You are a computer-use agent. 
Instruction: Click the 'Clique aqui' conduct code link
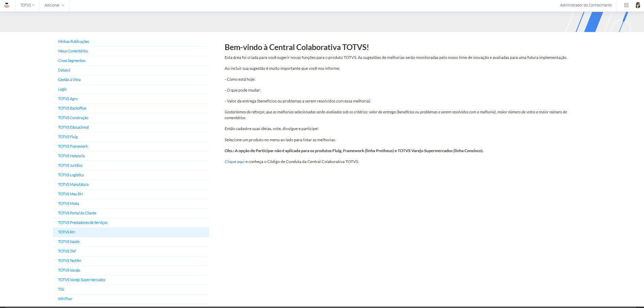click(x=235, y=162)
